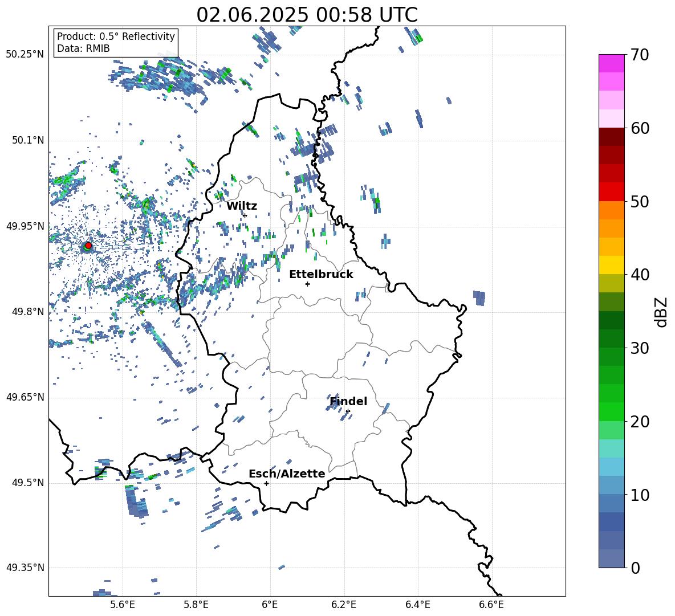The height and width of the screenshot is (616, 675).
Task: Click the map title date 02.06.2025 00:58 UTC
Action: (x=307, y=15)
